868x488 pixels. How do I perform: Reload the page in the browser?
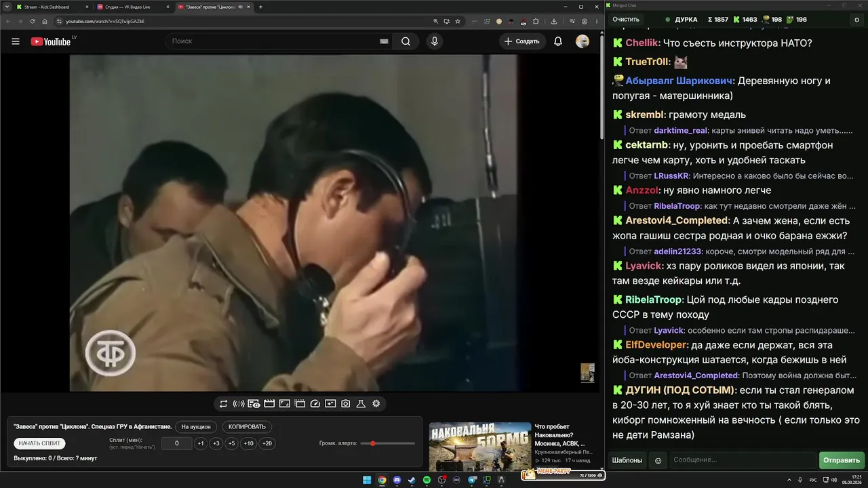coord(32,21)
